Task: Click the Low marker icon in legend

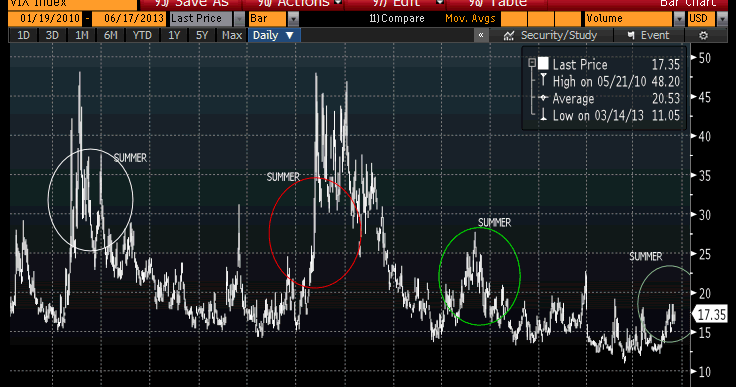Action: click(x=543, y=115)
